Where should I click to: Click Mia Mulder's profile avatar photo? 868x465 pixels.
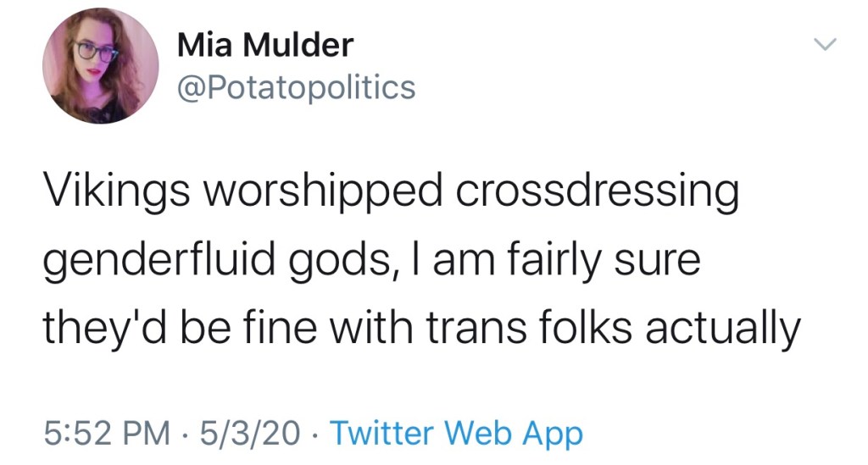100,67
